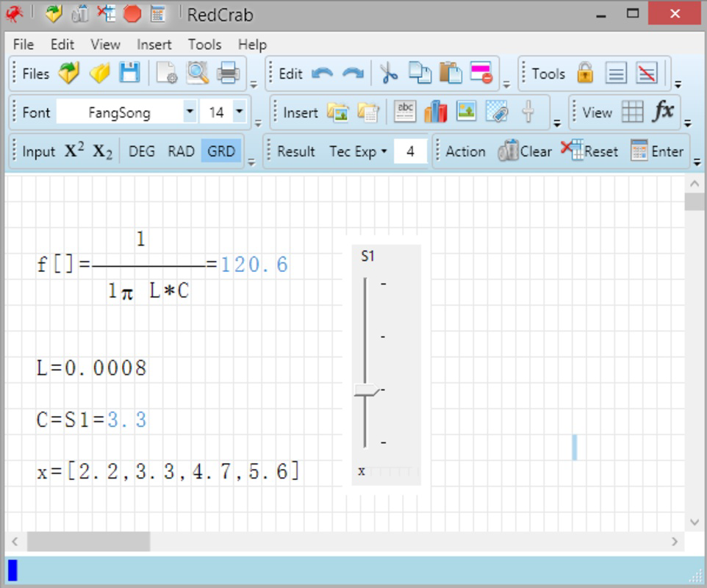
Task: Click the Reset action button
Action: tap(589, 151)
